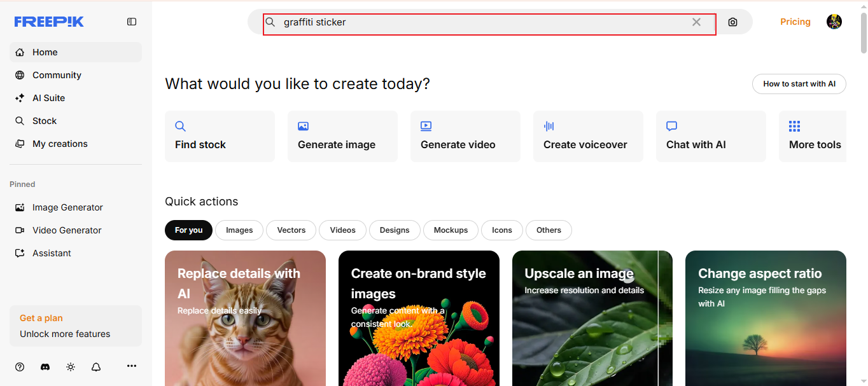Open the Upscale an image card
This screenshot has height=386, width=868.
592,318
